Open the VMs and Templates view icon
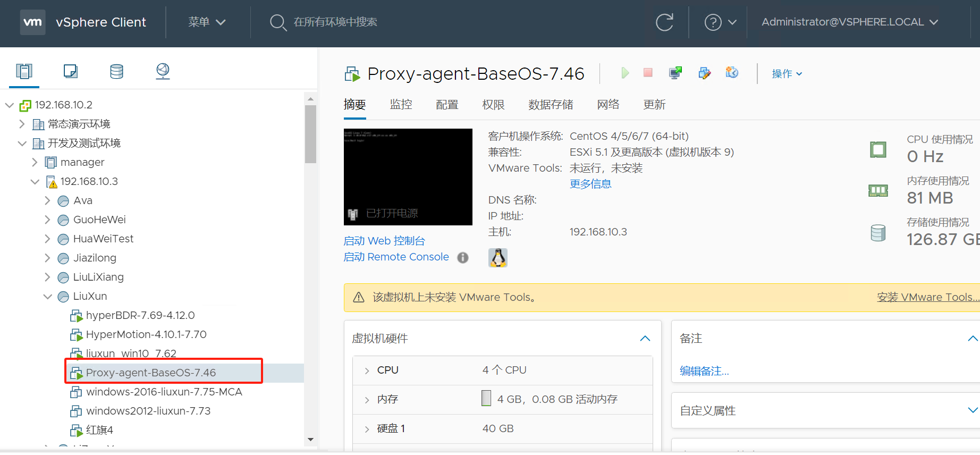Viewport: 980px width, 455px height. point(70,71)
